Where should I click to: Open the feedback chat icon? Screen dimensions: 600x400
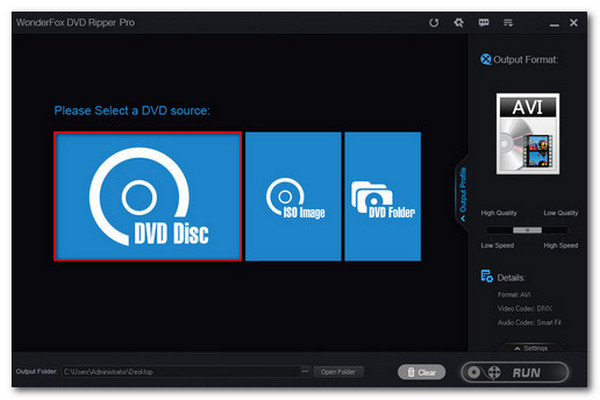tap(484, 23)
